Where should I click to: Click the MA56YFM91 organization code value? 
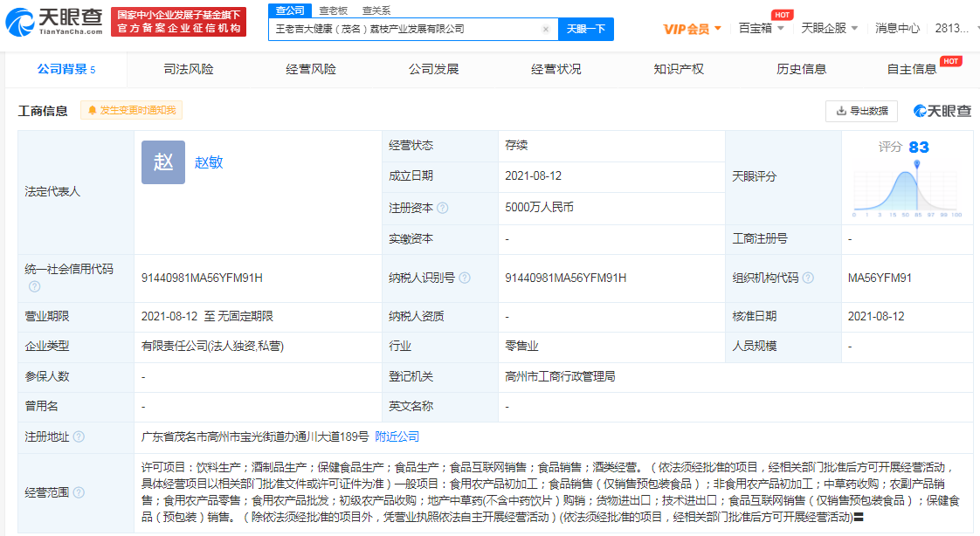(x=880, y=278)
